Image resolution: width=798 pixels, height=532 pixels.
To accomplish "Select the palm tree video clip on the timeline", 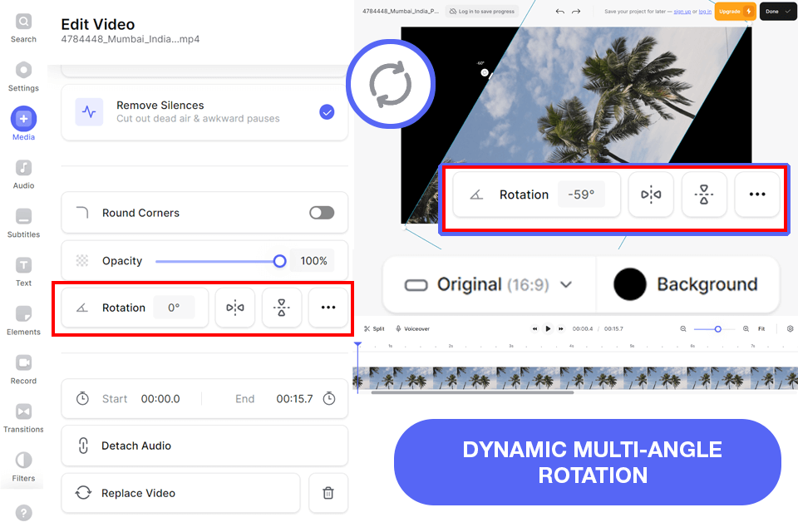I will (x=575, y=378).
